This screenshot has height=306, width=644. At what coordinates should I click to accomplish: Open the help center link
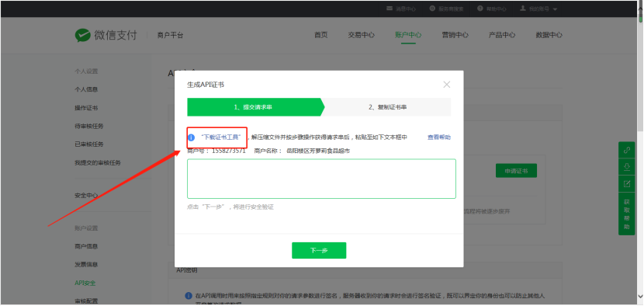click(492, 9)
